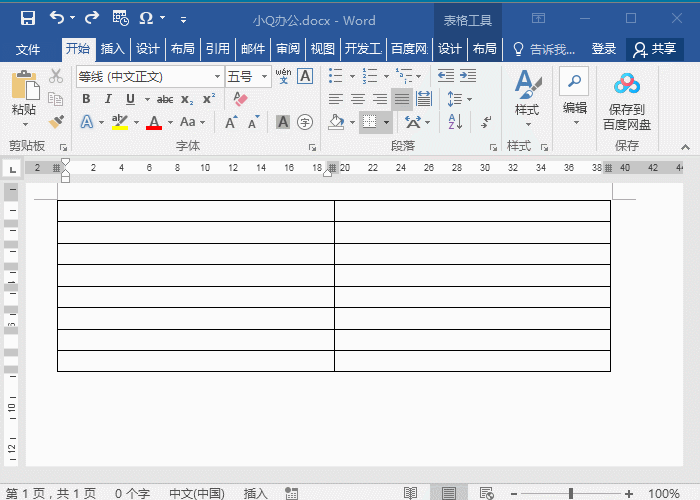This screenshot has width=700, height=500.
Task: Open the table tools 布局 (Layout) tab
Action: coord(484,49)
